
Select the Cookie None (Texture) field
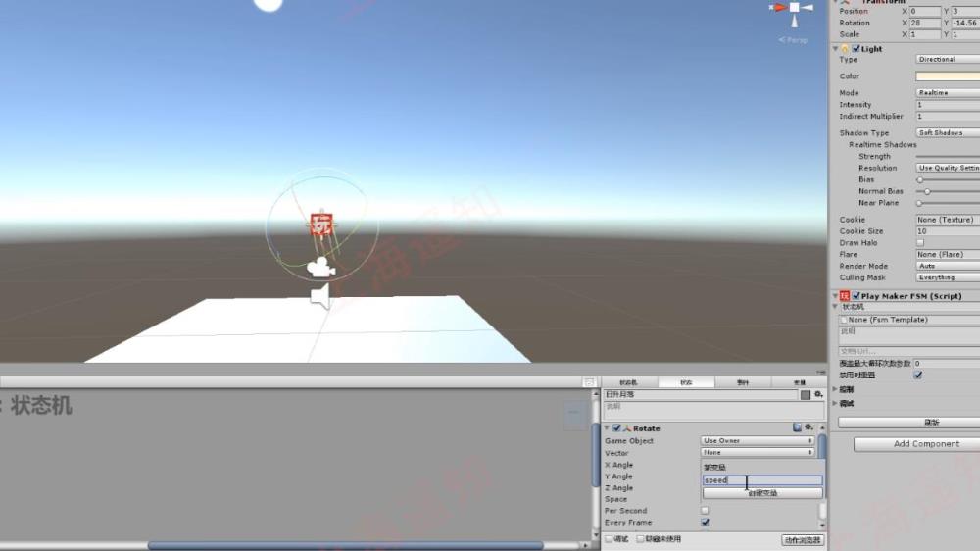(948, 220)
